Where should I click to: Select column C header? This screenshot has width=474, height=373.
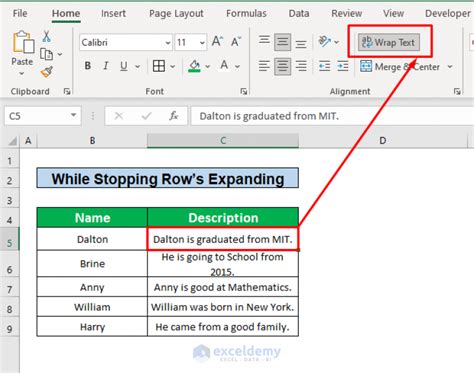[223, 141]
